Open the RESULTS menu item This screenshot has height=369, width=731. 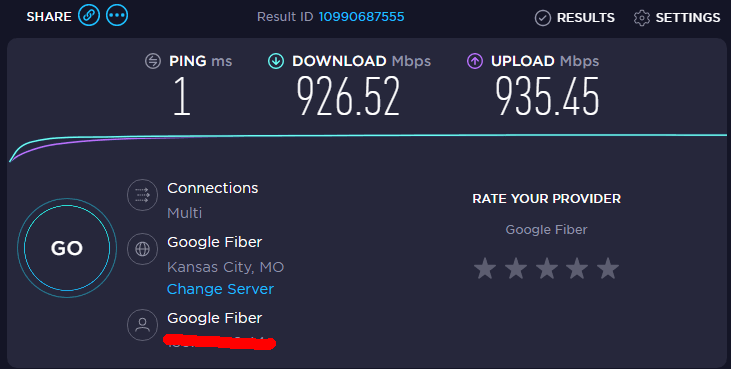(586, 18)
